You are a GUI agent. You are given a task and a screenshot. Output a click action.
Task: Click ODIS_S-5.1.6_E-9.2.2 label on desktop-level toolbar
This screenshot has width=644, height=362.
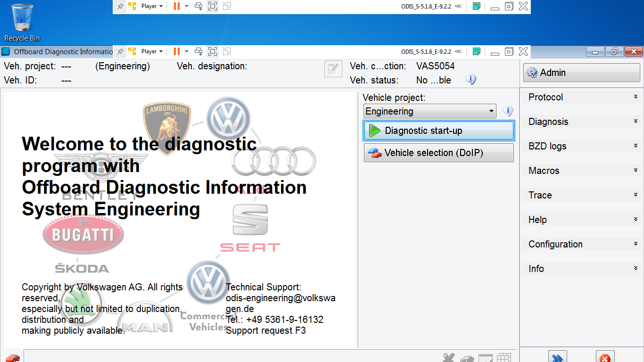[x=426, y=6]
